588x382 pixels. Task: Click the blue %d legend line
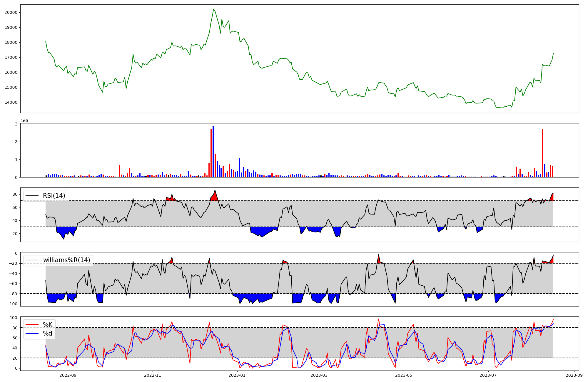click(32, 333)
